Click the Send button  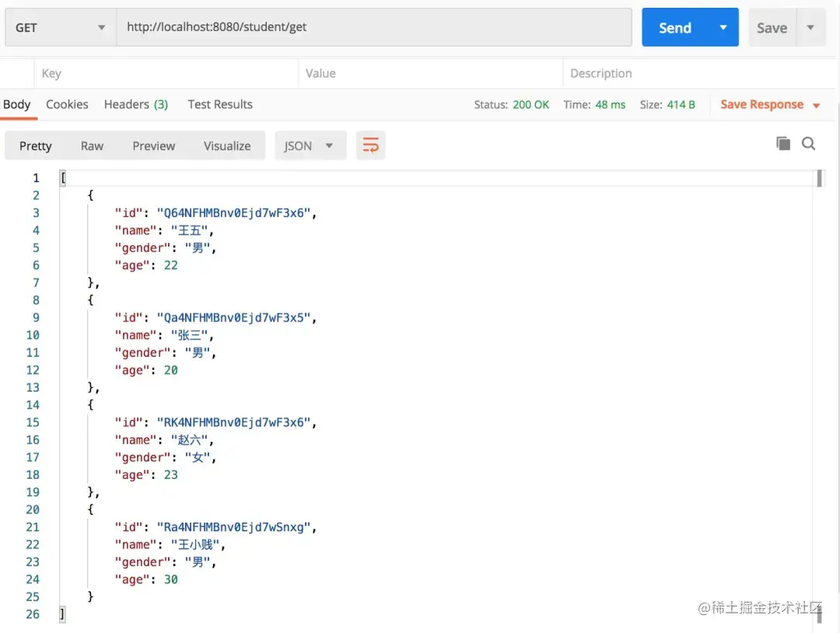[675, 26]
